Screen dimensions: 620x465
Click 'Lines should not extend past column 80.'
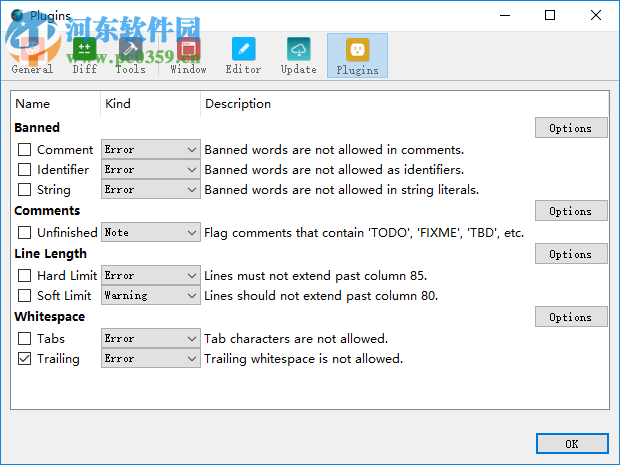pyautogui.click(x=321, y=296)
